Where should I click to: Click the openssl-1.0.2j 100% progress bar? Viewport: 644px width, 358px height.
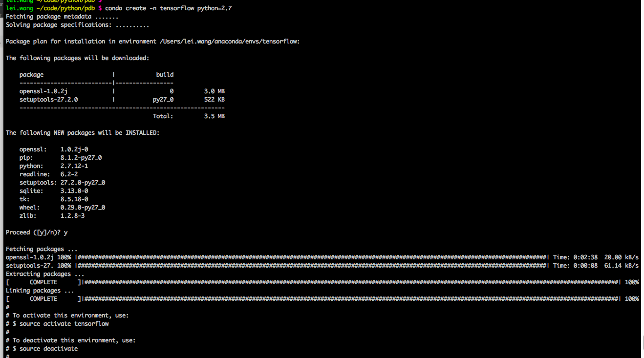pyautogui.click(x=312, y=257)
